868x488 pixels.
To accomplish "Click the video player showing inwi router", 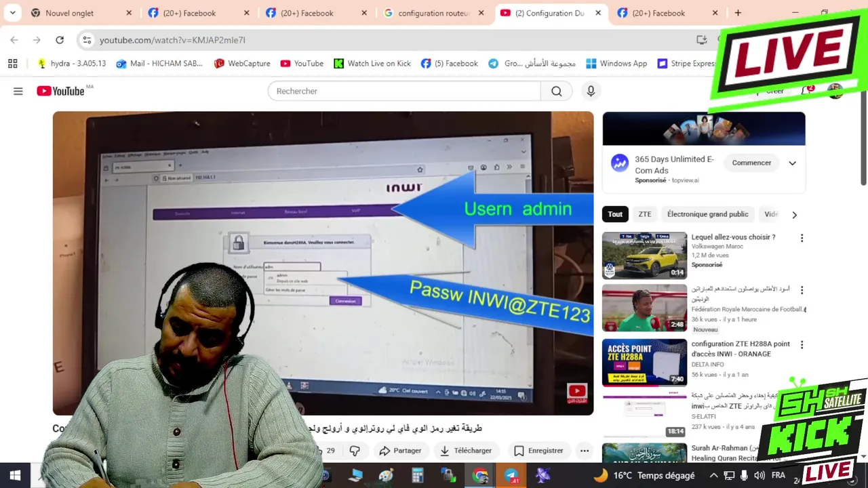I will [x=323, y=263].
